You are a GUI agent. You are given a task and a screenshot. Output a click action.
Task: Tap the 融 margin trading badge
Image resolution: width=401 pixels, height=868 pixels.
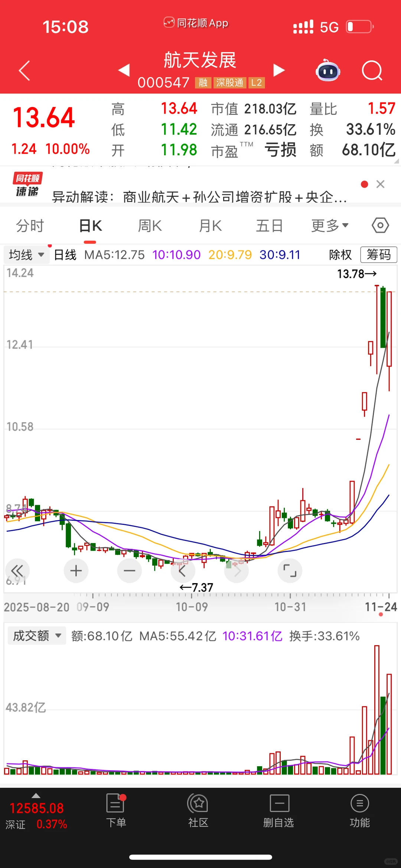tap(203, 82)
